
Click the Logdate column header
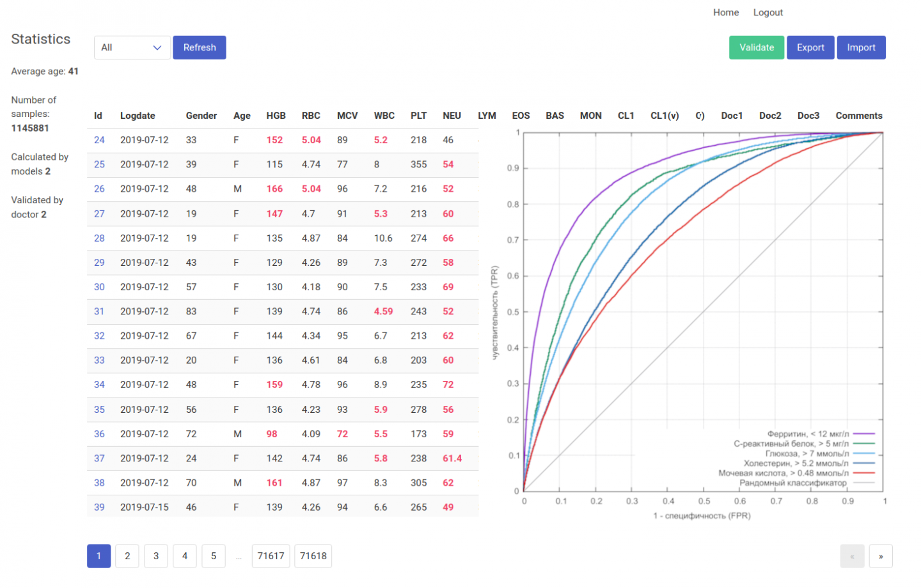click(x=138, y=116)
